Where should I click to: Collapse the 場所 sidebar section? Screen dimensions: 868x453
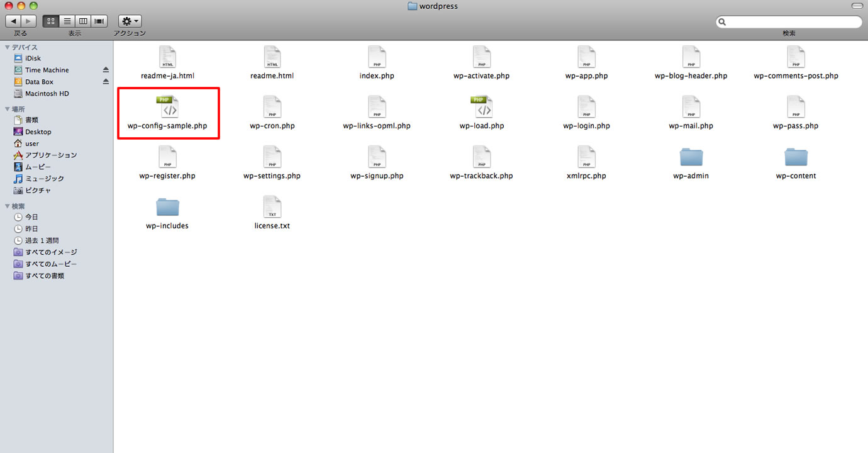(x=8, y=109)
